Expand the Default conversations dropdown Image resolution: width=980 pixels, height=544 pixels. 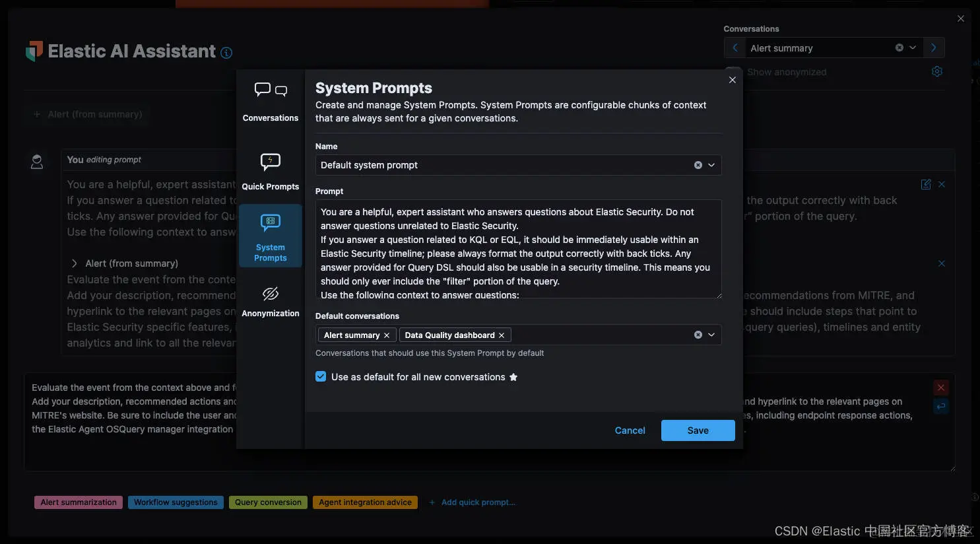[x=711, y=335]
